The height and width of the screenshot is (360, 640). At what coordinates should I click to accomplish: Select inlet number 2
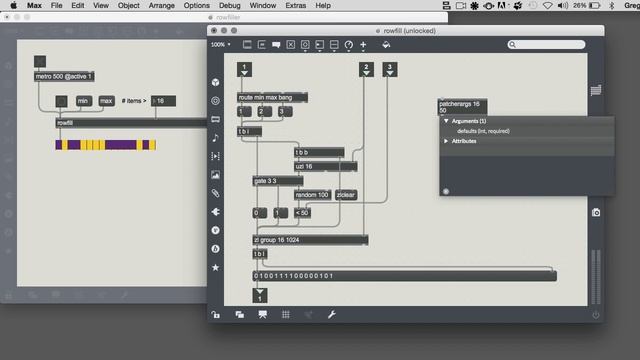point(366,69)
